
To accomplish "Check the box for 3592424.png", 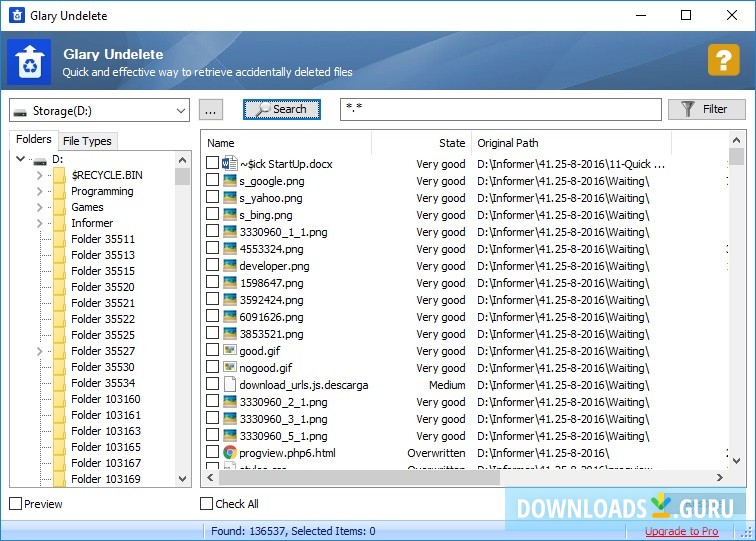I will 212,298.
